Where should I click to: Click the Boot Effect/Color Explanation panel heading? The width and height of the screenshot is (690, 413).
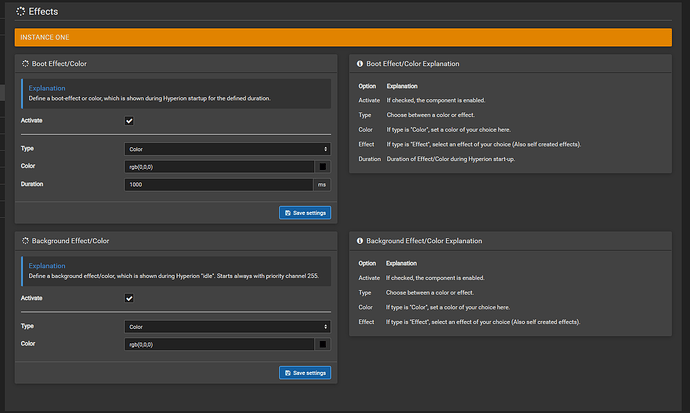coord(413,63)
